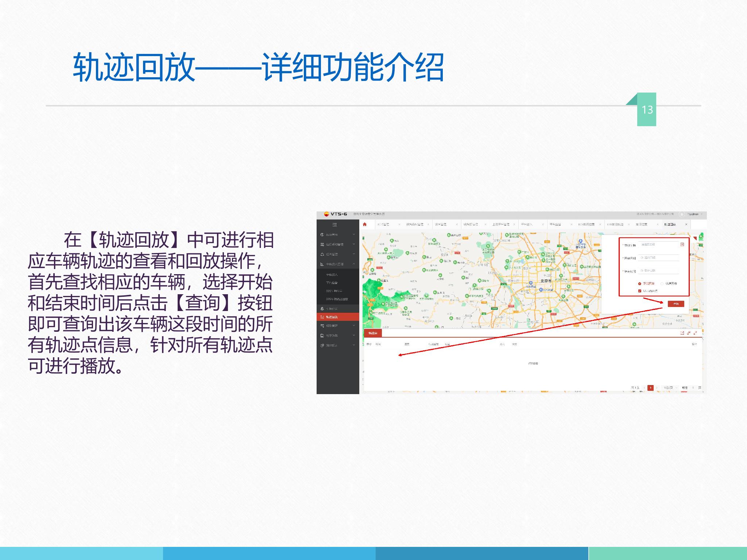The width and height of the screenshot is (747, 560).
Task: Expand the last sidebar group chevron
Action: [x=353, y=345]
